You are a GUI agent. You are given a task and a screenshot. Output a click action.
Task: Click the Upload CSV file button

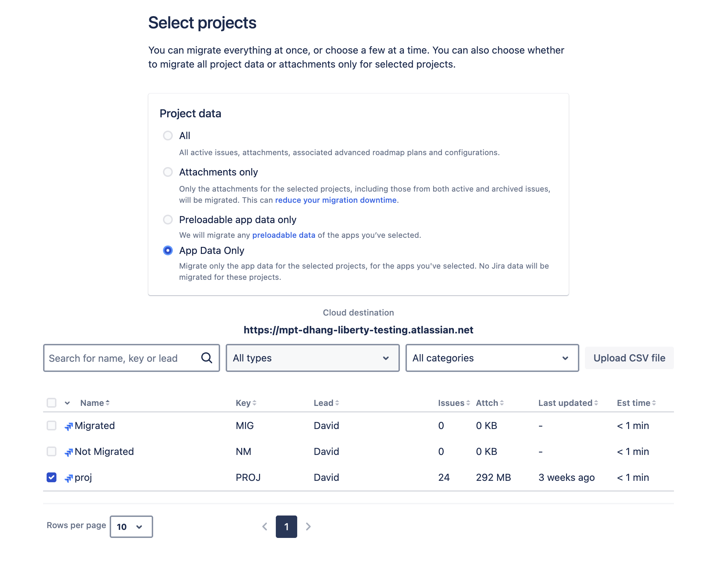629,358
